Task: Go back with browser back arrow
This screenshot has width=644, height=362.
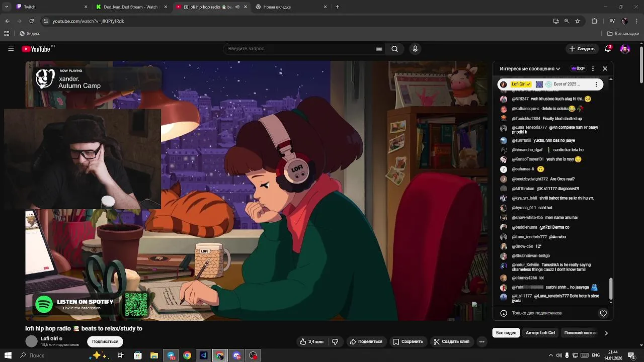Action: 7,21
